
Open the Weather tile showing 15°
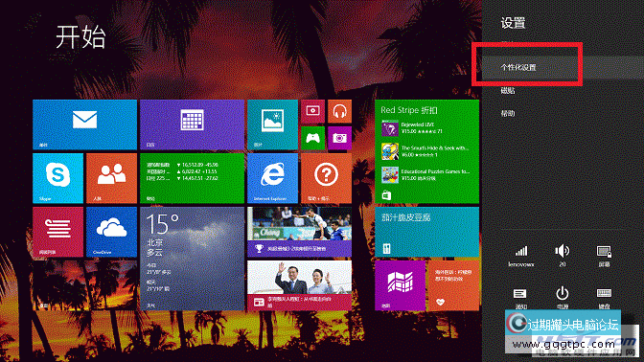coord(192,259)
